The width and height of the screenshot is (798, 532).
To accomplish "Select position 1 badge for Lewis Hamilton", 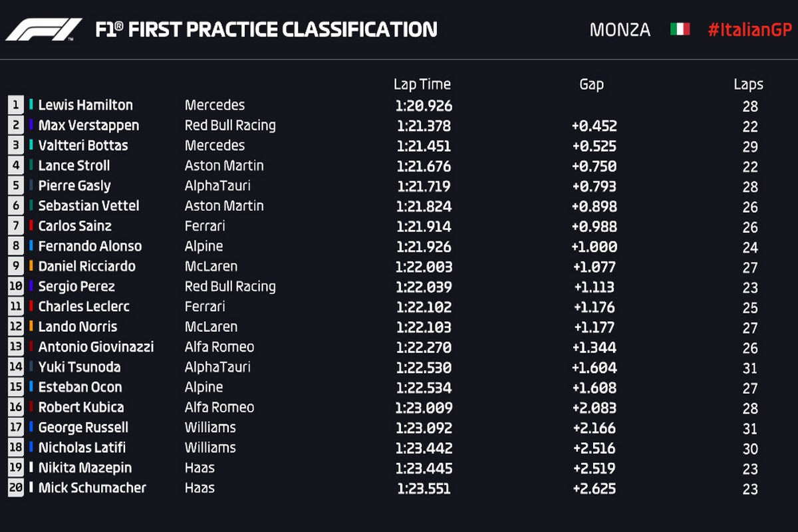I will point(15,105).
